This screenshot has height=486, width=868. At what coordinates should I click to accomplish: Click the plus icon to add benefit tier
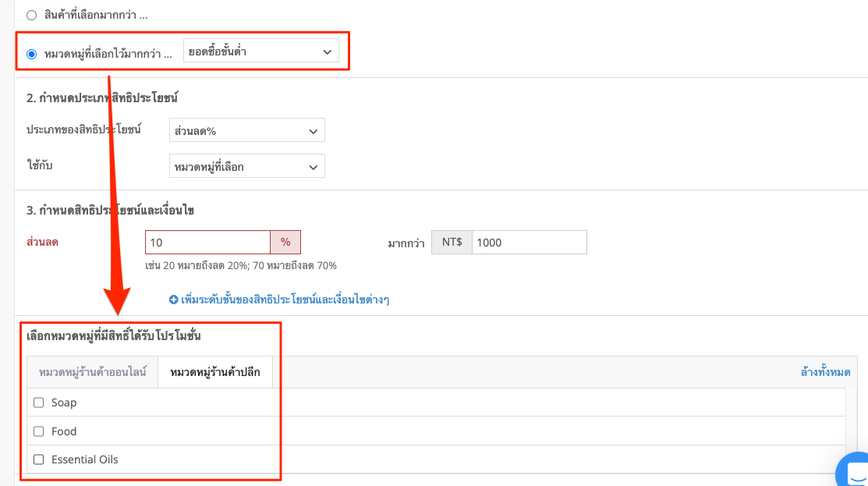174,300
